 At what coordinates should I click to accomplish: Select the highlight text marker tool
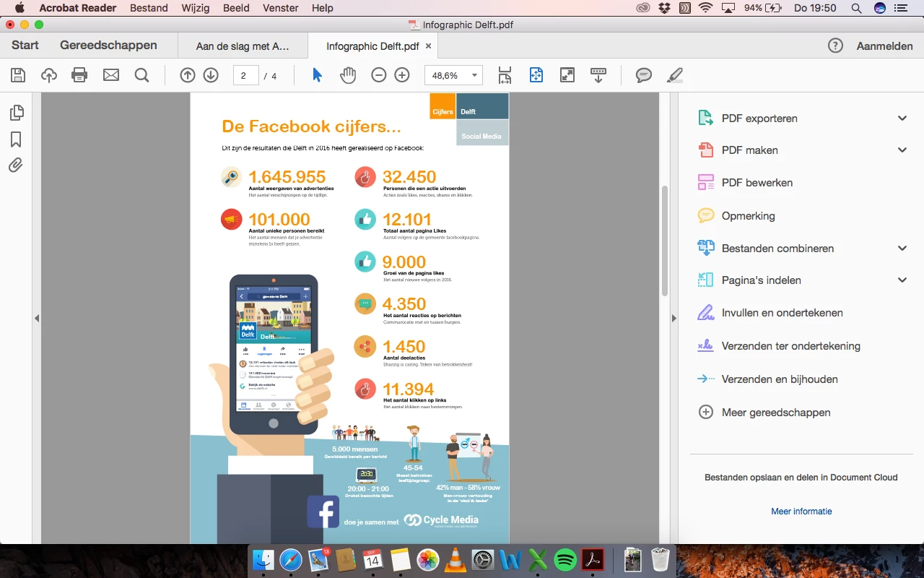point(674,75)
